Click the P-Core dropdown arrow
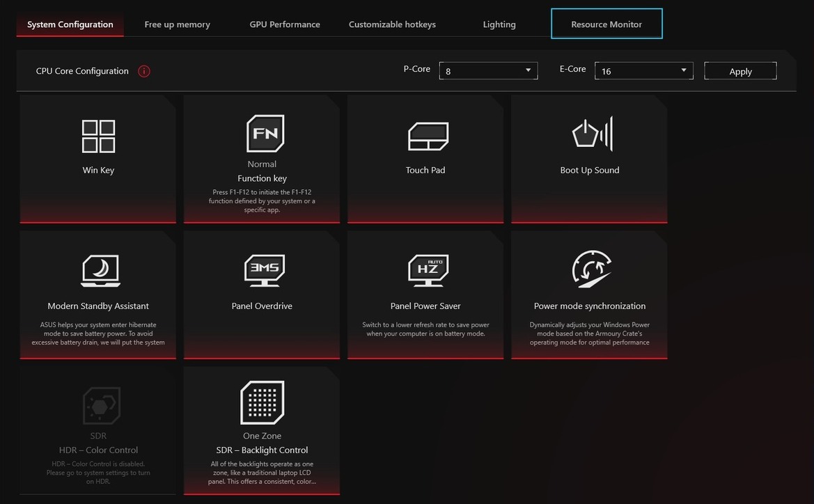Viewport: 814px width, 504px height. pos(528,70)
